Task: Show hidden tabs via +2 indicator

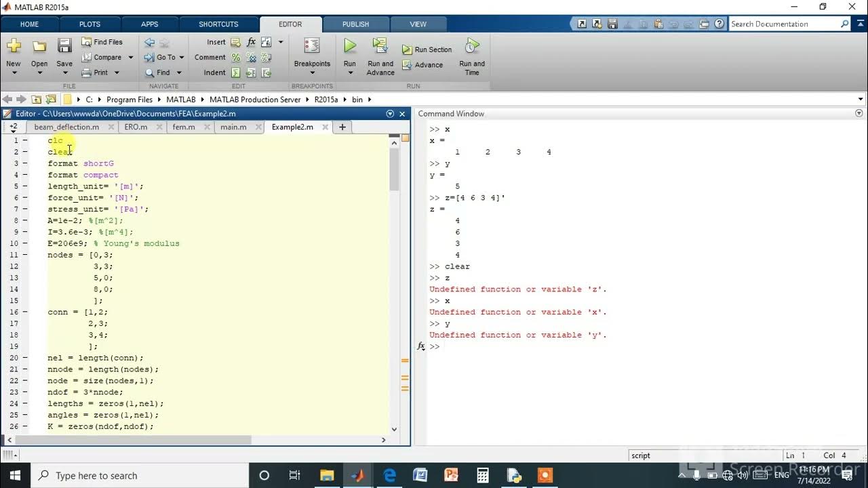Action: (x=13, y=127)
